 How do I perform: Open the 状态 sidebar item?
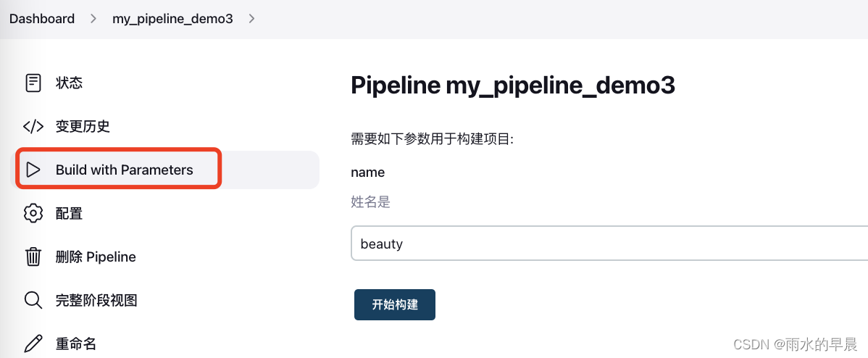[x=70, y=83]
